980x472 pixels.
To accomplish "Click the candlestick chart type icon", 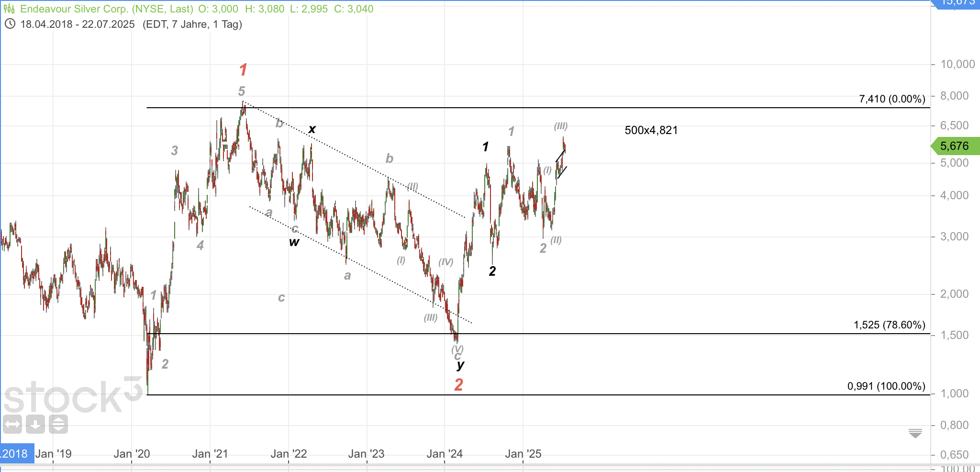I will [9, 9].
